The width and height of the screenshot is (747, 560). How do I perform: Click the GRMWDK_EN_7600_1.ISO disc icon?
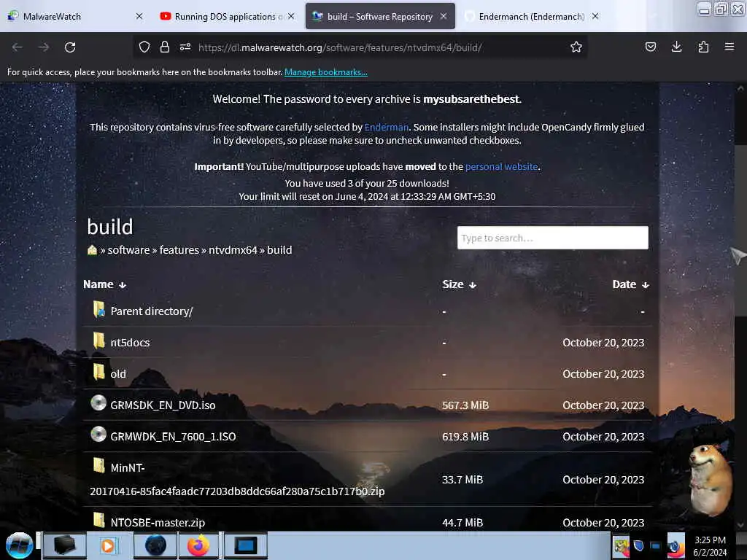click(x=98, y=435)
